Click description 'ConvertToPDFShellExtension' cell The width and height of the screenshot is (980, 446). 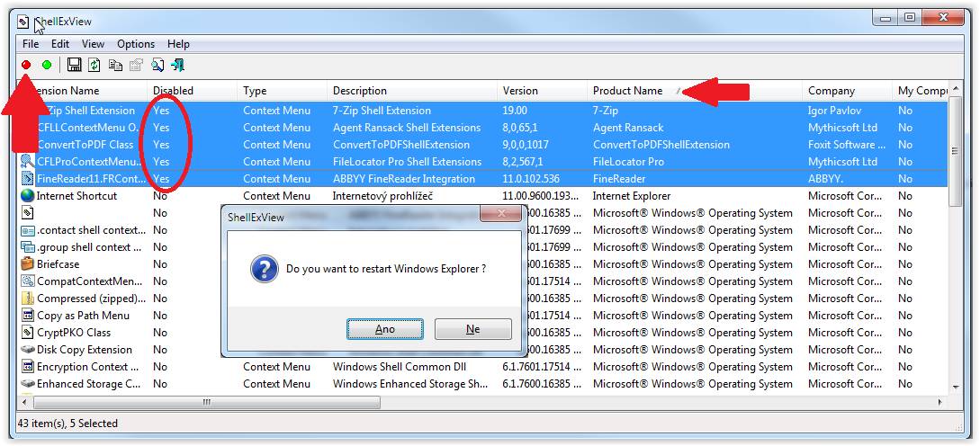pyautogui.click(x=401, y=144)
